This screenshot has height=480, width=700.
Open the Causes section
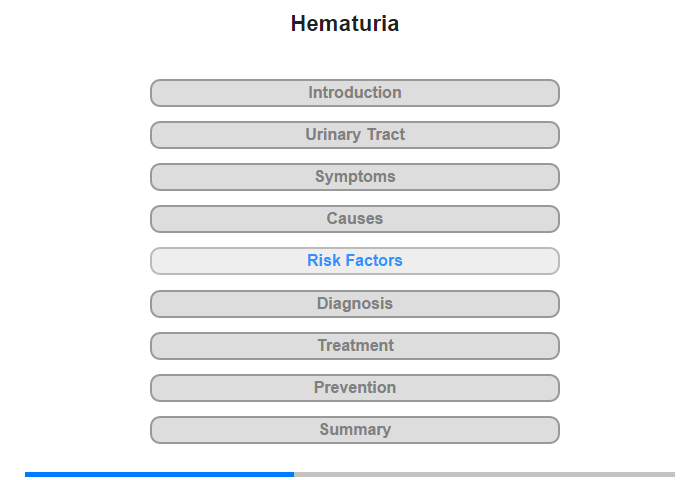click(354, 219)
